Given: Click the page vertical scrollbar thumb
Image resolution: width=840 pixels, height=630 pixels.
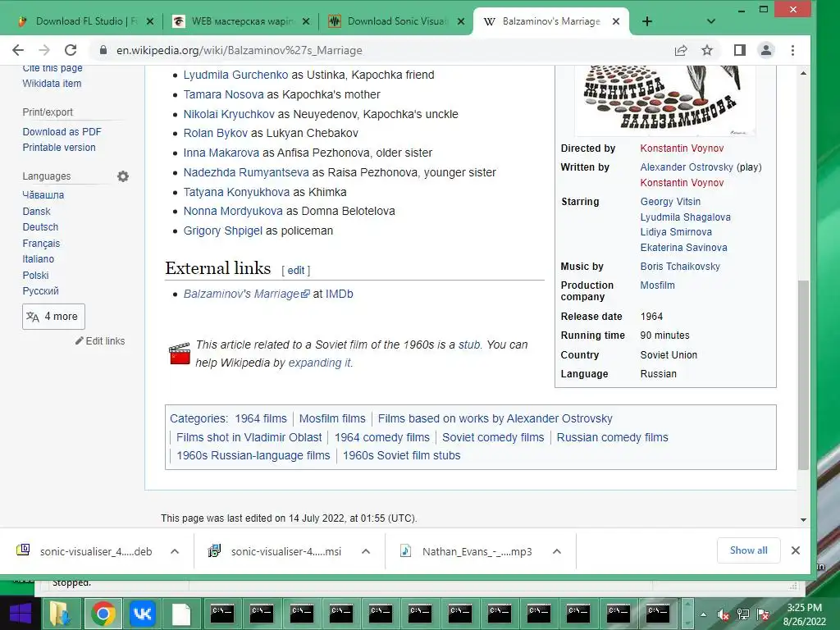Looking at the screenshot, I should click(x=803, y=375).
